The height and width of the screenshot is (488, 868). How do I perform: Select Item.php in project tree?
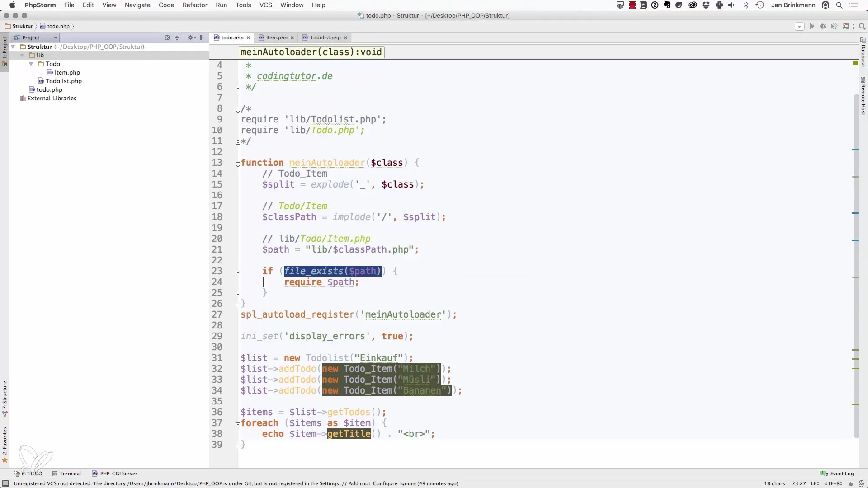tap(64, 73)
